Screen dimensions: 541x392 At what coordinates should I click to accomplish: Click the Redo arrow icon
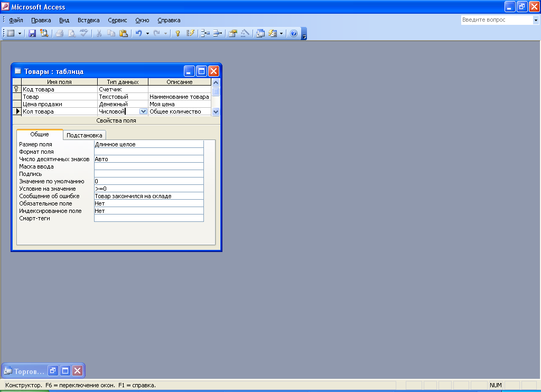(x=156, y=33)
